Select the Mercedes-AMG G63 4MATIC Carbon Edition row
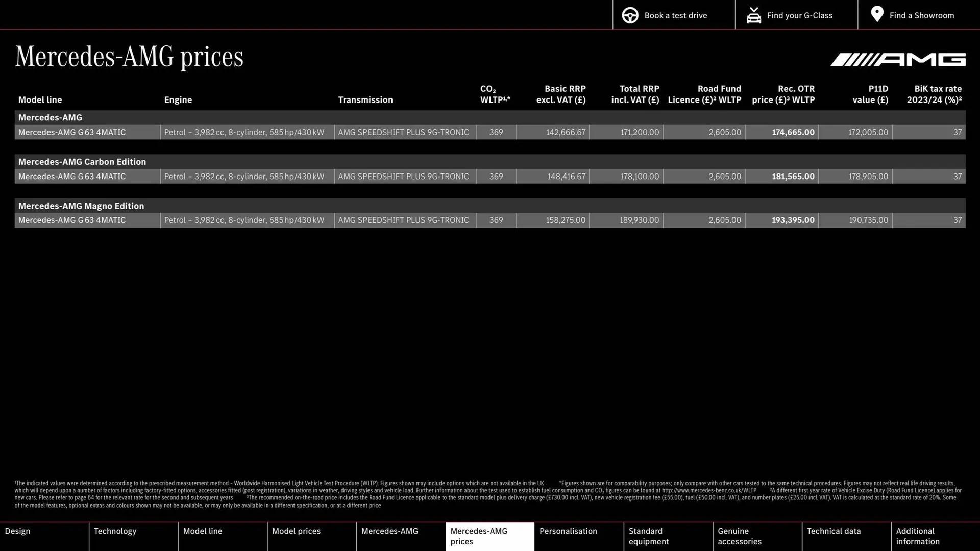Screen dimensions: 980x551 490,176
